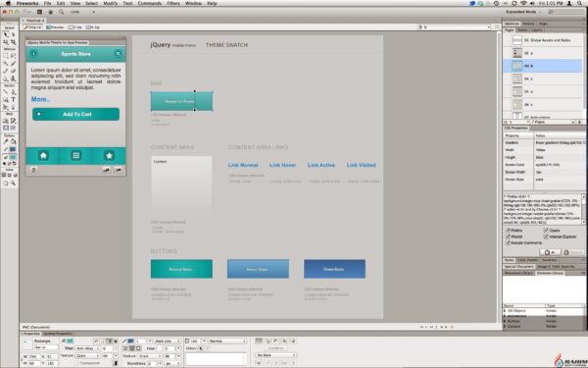Image resolution: width=588 pixels, height=368 pixels.
Task: Switch to the Preview tab
Action: point(55,27)
